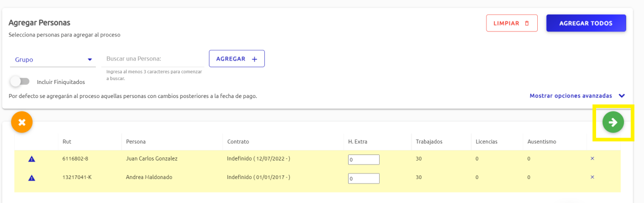
Task: Click the Licencias column header
Action: [486, 141]
